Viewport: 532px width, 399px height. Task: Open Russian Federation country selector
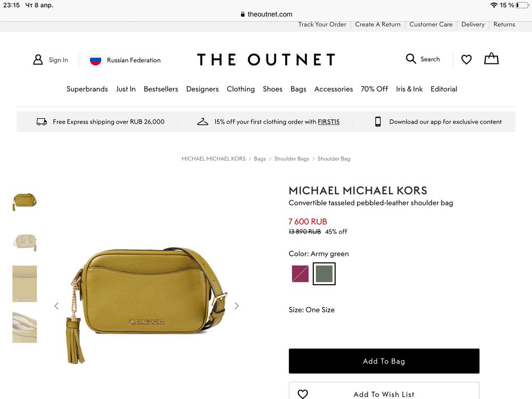point(134,60)
